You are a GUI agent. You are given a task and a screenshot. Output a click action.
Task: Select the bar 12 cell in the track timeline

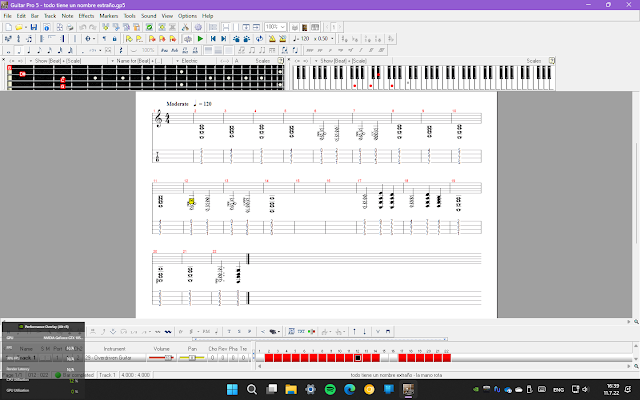point(358,358)
